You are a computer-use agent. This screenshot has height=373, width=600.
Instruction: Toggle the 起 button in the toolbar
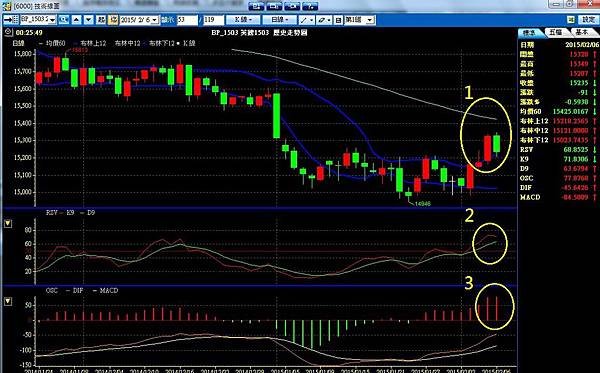(x=101, y=20)
